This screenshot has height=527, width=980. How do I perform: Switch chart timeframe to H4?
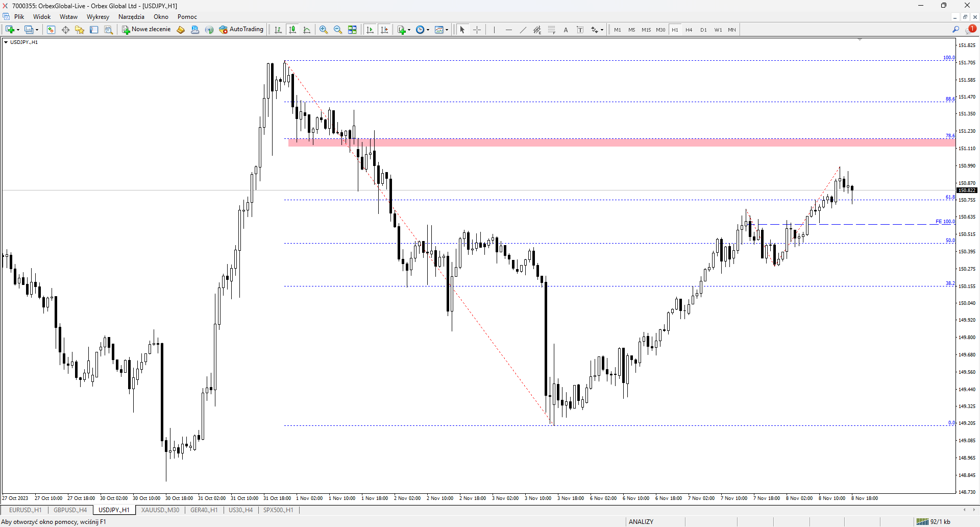point(689,30)
